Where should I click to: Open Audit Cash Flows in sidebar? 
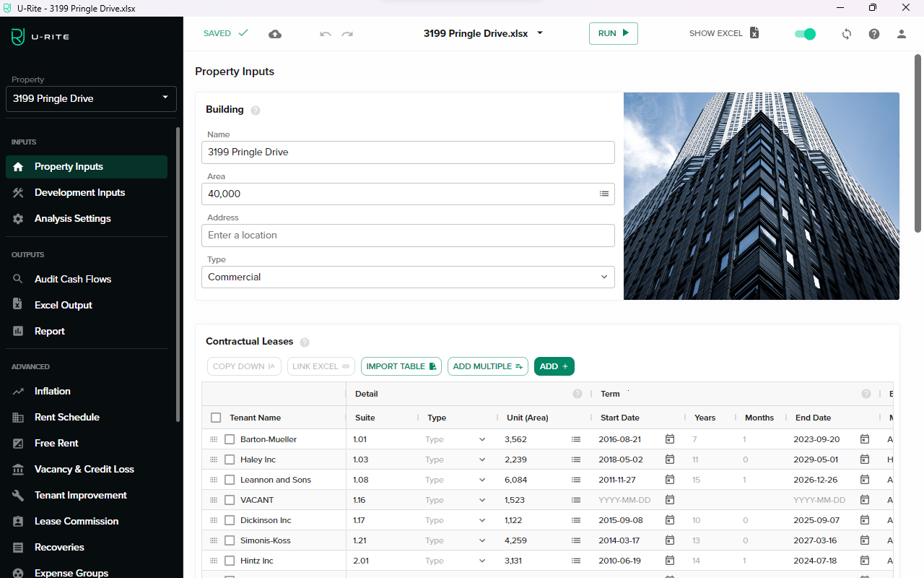[72, 279]
